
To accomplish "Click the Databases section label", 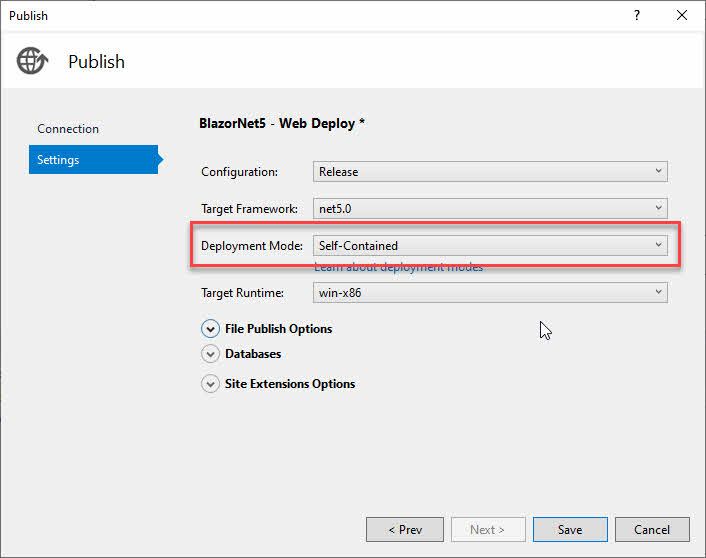I will 253,353.
